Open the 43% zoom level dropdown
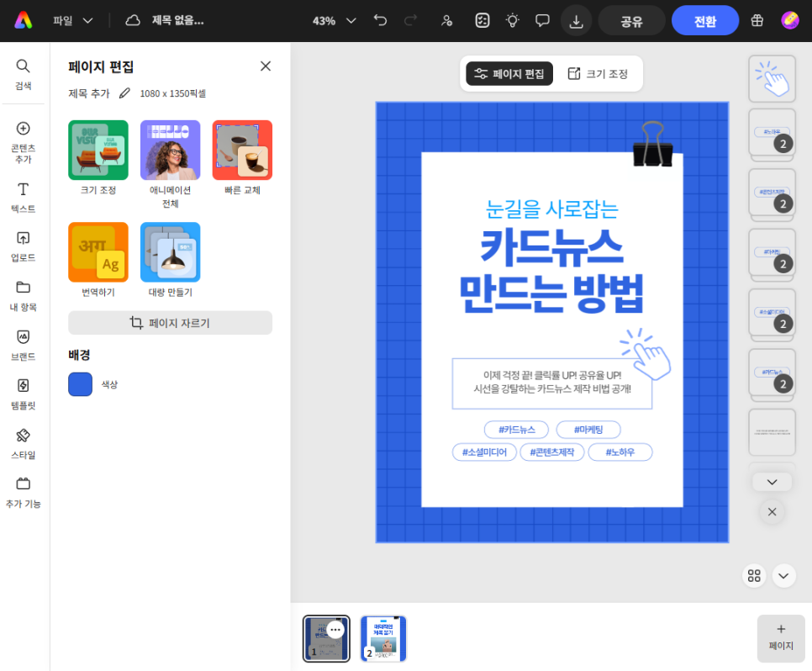The image size is (812, 671). pyautogui.click(x=334, y=21)
